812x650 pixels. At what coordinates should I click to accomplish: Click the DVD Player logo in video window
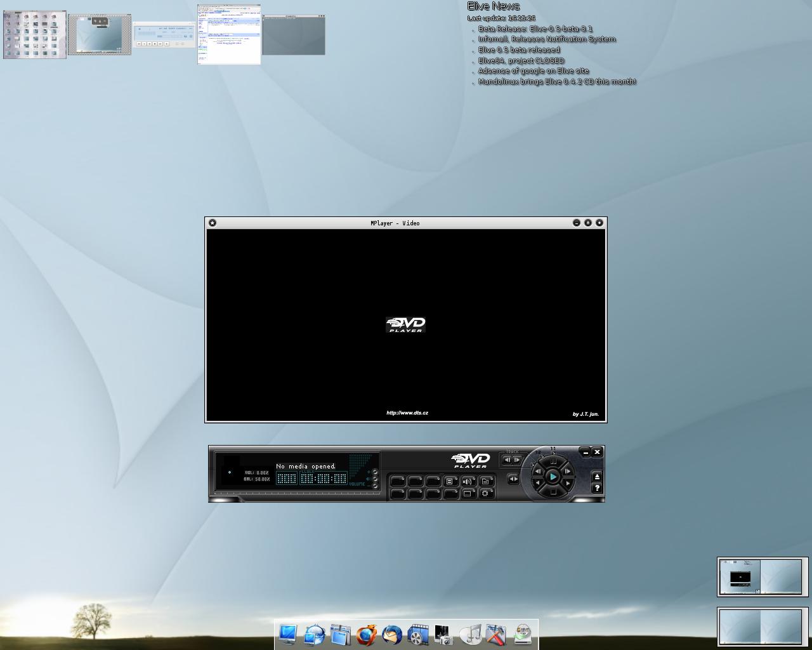[x=405, y=324]
